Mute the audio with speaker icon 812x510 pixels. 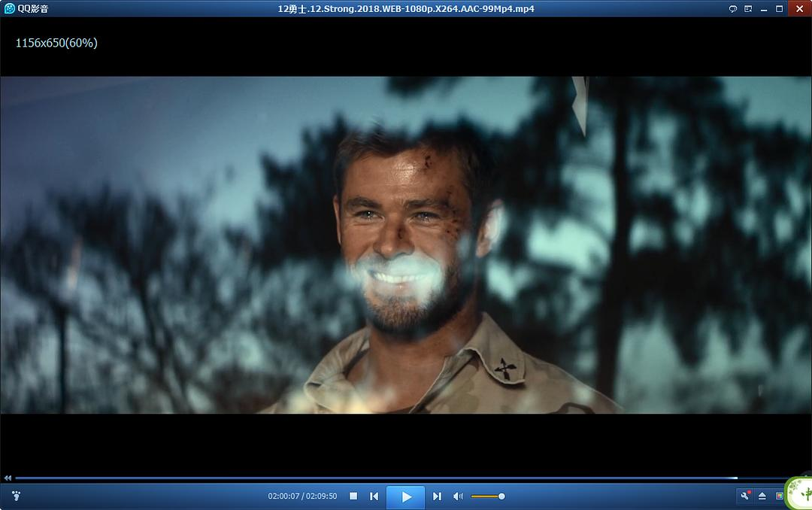click(x=458, y=496)
